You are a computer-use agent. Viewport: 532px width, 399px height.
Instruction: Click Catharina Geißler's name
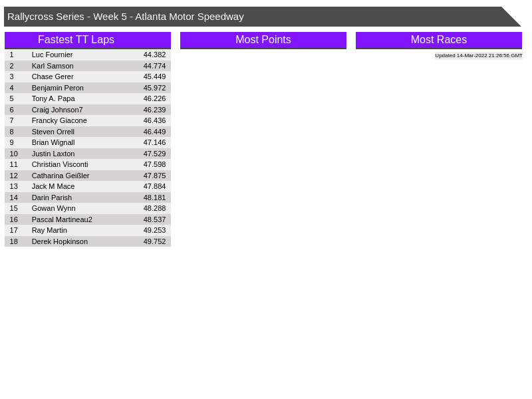click(x=61, y=176)
